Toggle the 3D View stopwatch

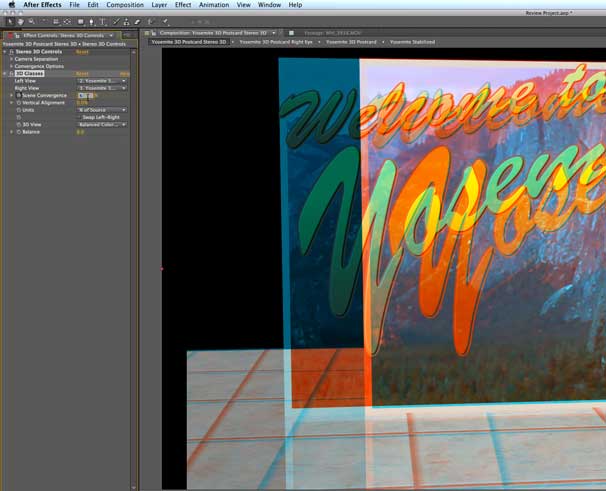(19, 124)
